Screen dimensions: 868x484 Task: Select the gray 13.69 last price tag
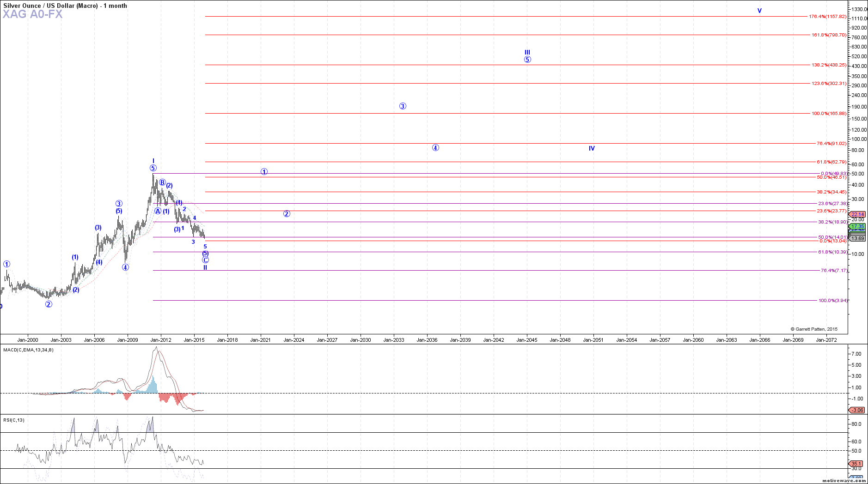click(x=857, y=238)
